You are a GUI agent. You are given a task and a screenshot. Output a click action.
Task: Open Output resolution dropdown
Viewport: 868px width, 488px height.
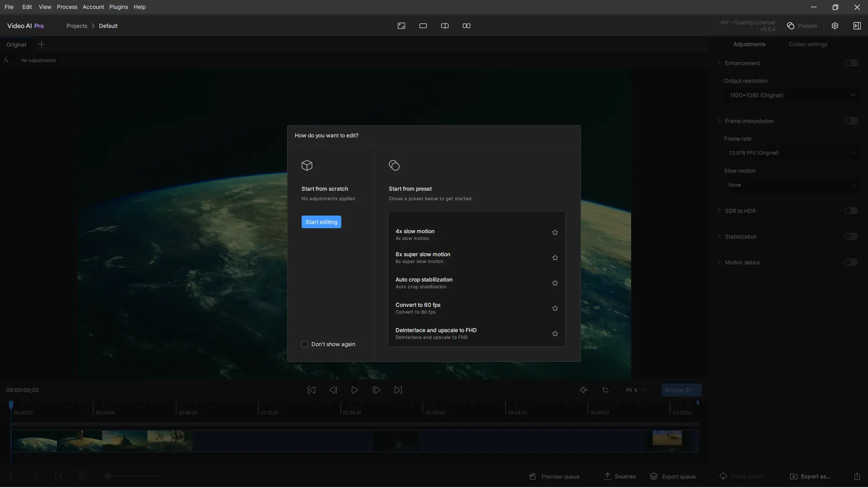pyautogui.click(x=792, y=95)
